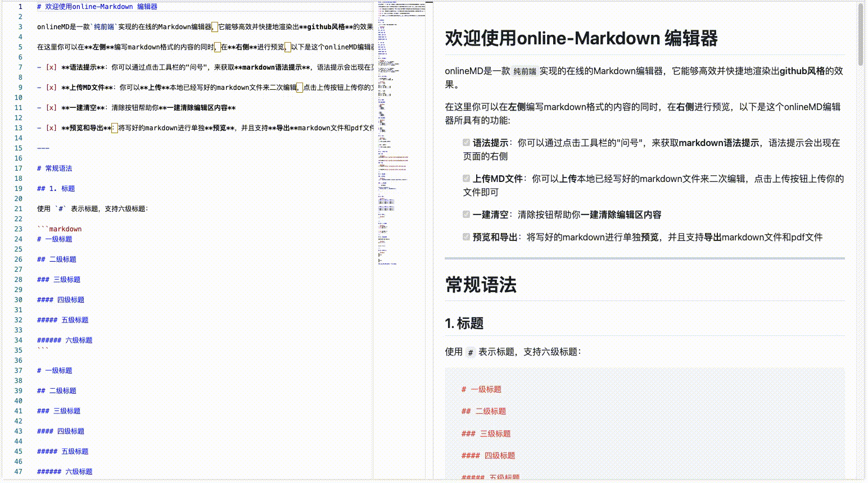Toggle the 上传MD文件 task checkbox in preview

click(x=465, y=179)
